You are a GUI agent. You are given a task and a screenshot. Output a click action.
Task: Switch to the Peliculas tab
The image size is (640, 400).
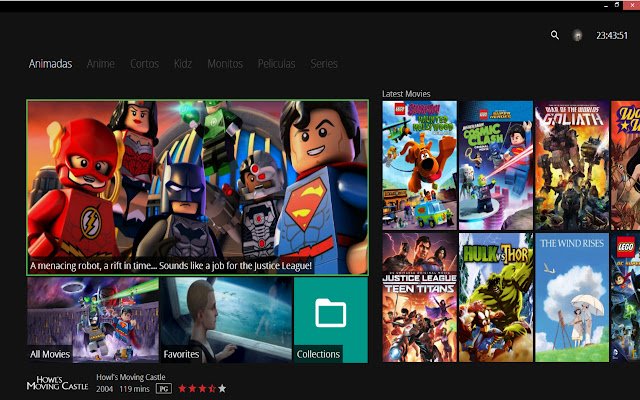click(x=276, y=64)
